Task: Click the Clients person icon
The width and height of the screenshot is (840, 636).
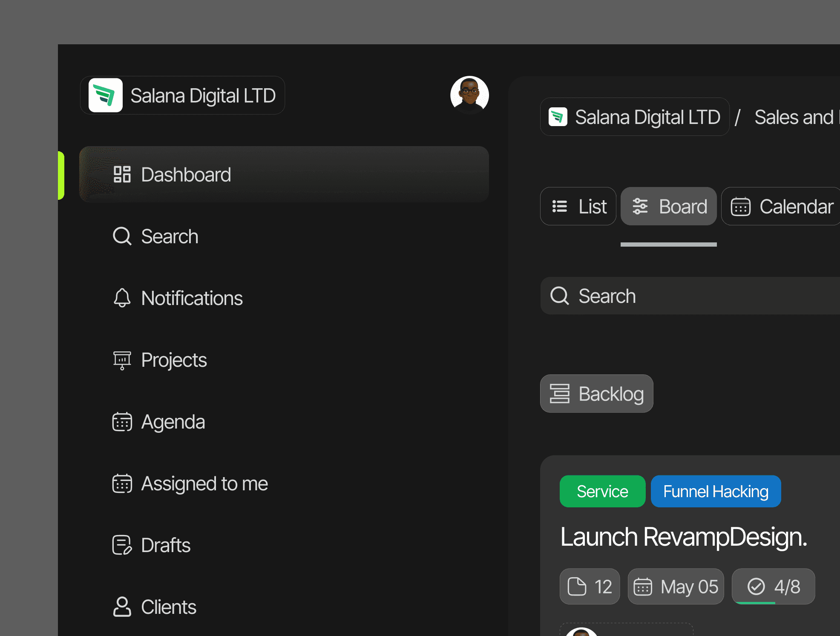Action: tap(122, 607)
